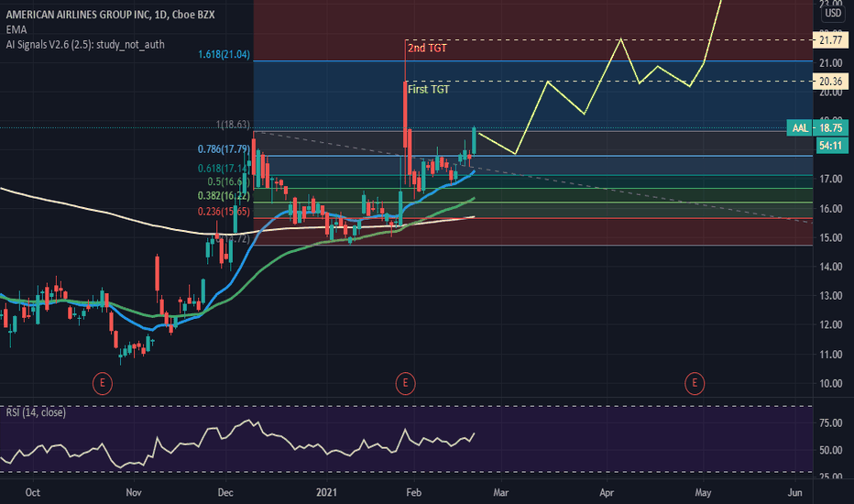Image resolution: width=854 pixels, height=504 pixels.
Task: Click the RSI 50.00 scale value
Action: click(x=830, y=451)
